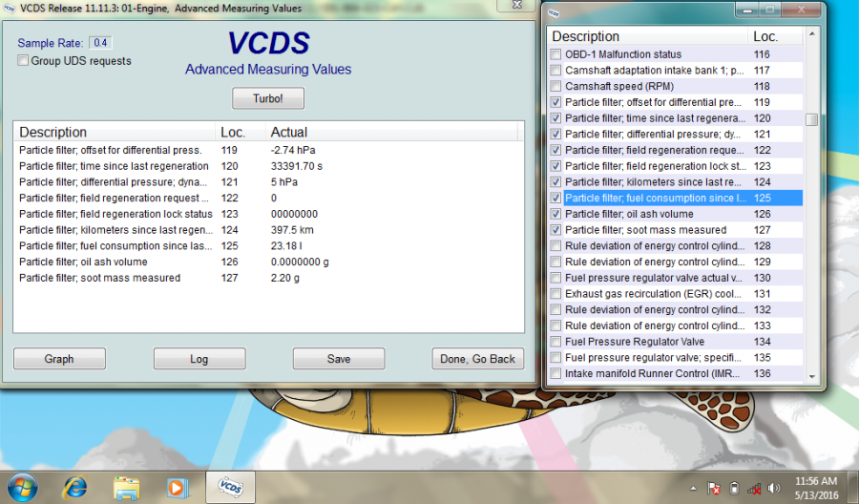Tick the Camshaft speed (RPM) checkbox
Screen dimensions: 859x504
click(x=556, y=87)
